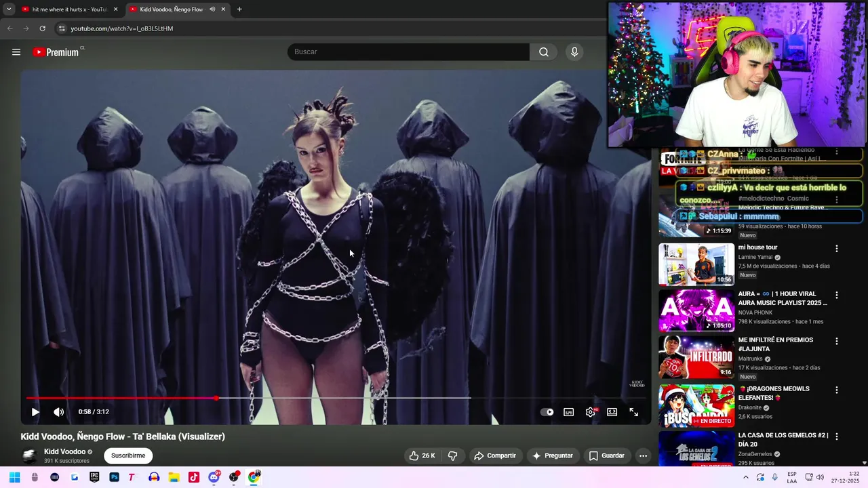Click the search magnifier button
This screenshot has height=488, width=868.
[x=544, y=52]
